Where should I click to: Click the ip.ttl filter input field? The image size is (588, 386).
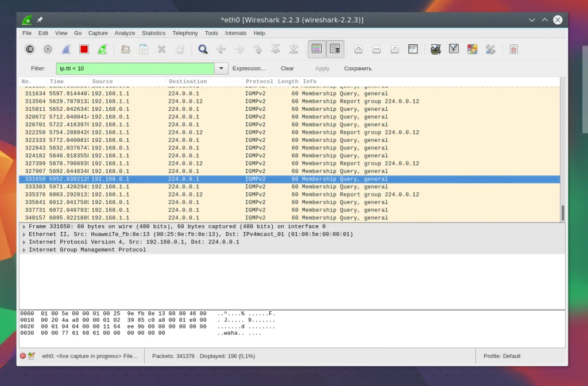click(135, 68)
